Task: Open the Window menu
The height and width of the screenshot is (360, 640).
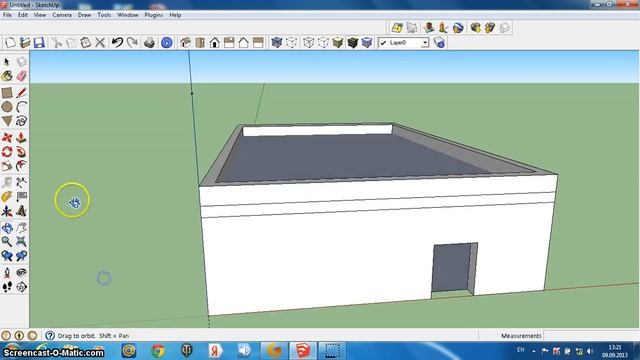Action: coord(128,15)
